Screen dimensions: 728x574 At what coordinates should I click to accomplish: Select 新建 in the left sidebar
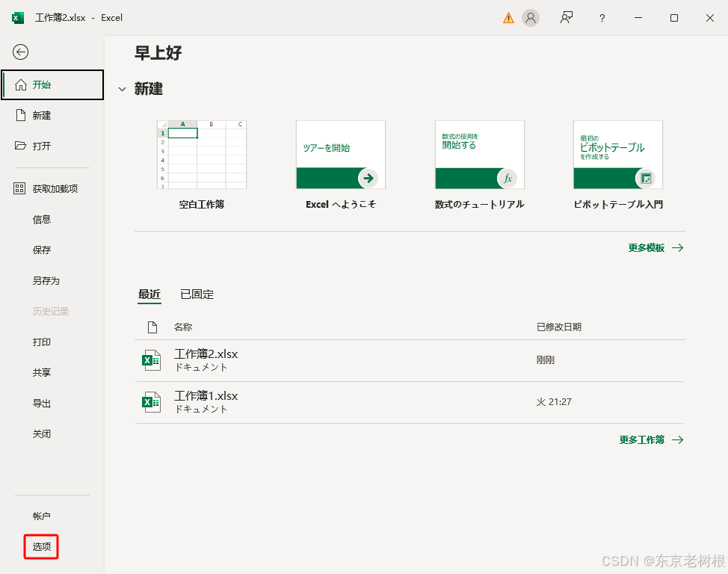pos(52,115)
